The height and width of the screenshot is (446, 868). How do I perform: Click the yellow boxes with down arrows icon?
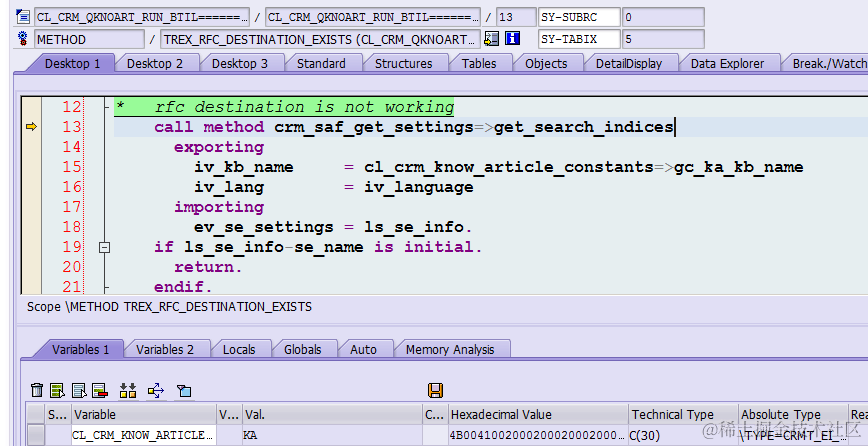click(x=128, y=390)
